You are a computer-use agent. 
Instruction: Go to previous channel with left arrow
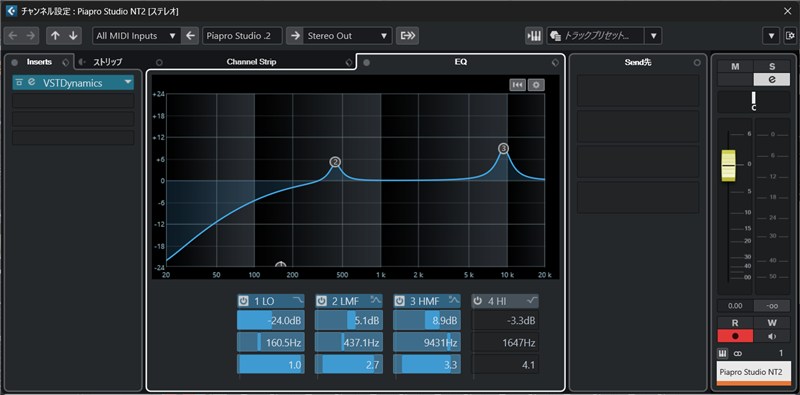point(13,36)
